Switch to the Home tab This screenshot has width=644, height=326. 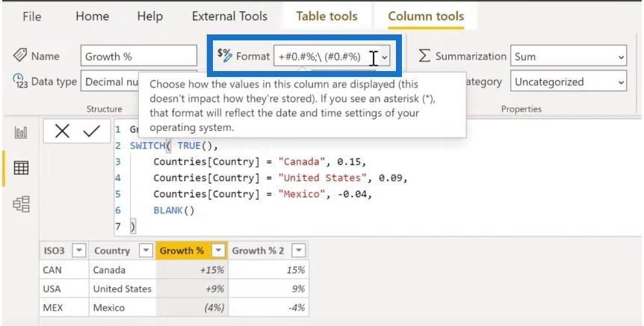(93, 16)
